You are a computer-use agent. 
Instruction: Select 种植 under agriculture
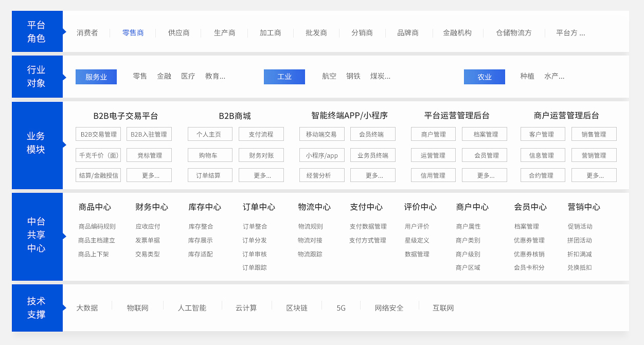click(x=527, y=76)
